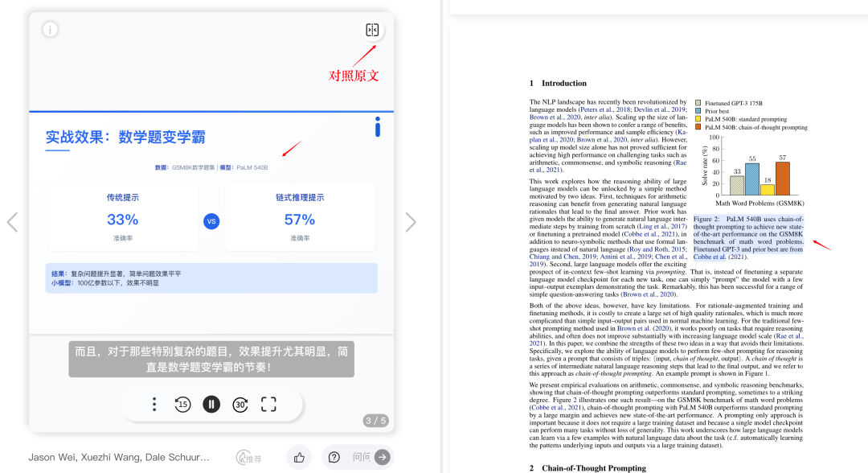This screenshot has height=473, width=868.
Task: Skip forward 30 seconds
Action: click(x=240, y=405)
